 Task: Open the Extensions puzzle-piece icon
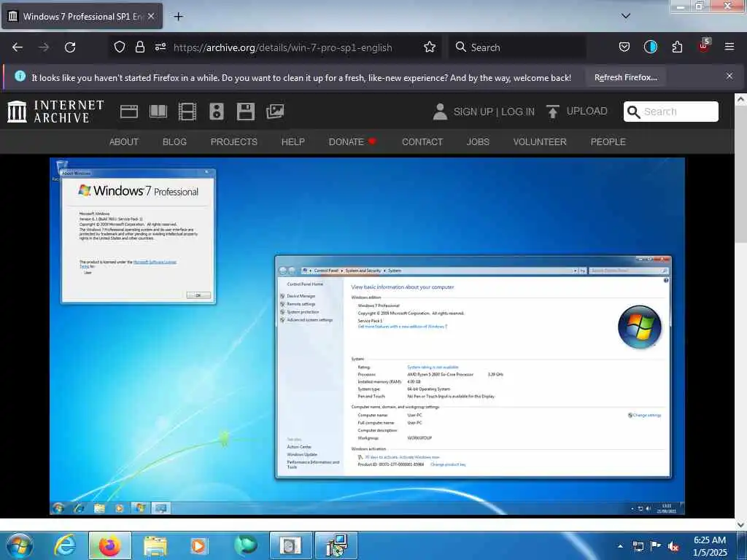click(677, 47)
